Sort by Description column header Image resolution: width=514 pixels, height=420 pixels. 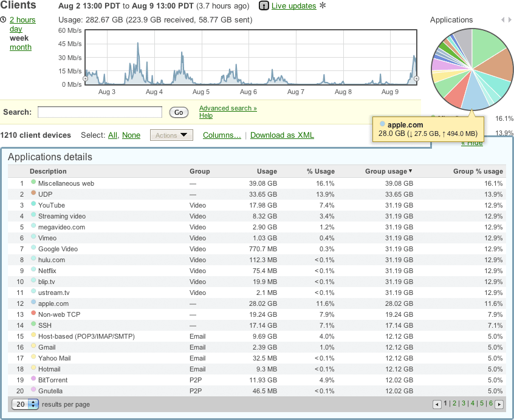[48, 171]
